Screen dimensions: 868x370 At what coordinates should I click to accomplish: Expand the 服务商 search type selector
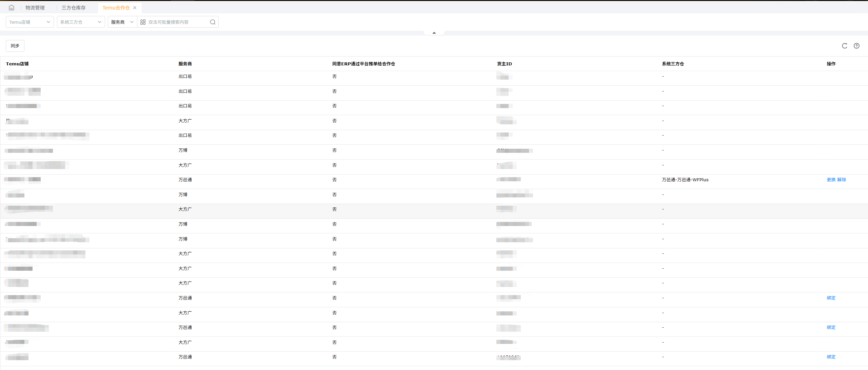(122, 22)
